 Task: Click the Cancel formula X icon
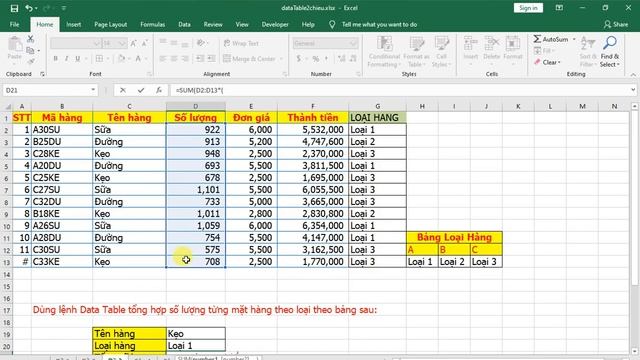point(123,90)
